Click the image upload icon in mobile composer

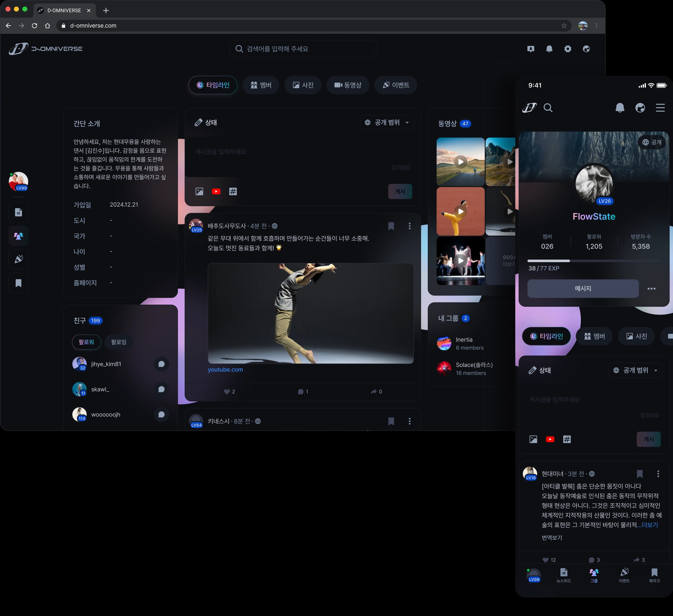tap(533, 439)
